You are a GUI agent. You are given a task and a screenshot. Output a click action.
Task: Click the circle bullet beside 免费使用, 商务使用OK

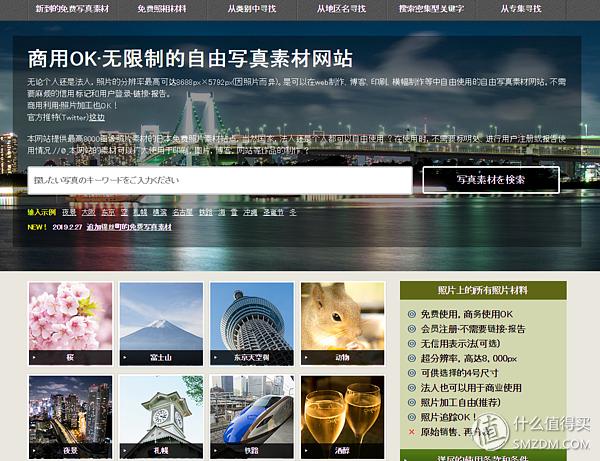tap(412, 314)
